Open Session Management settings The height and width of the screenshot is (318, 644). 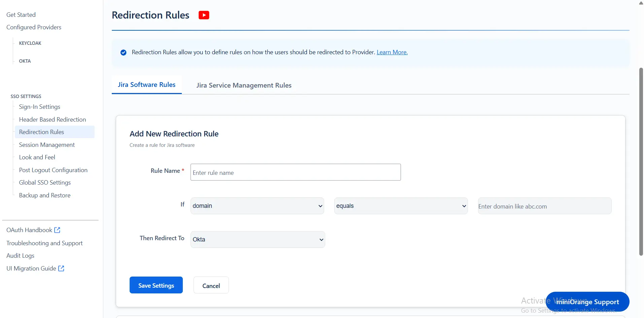(x=47, y=145)
